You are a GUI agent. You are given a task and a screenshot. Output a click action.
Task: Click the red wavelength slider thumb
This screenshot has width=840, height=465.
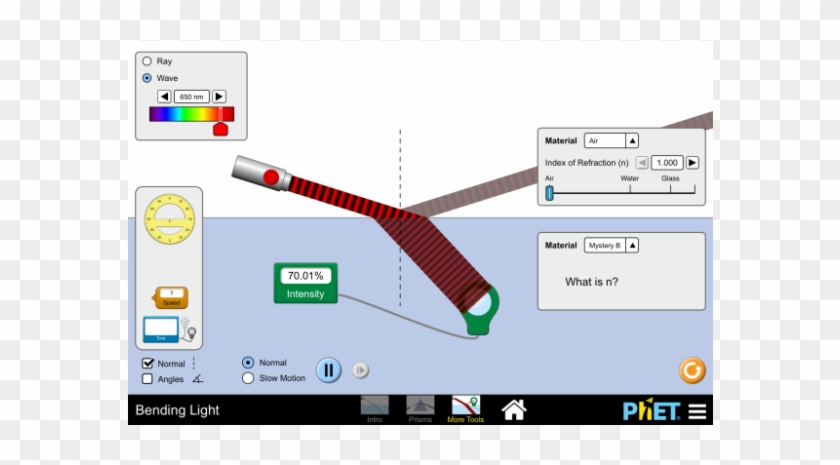pyautogui.click(x=221, y=129)
